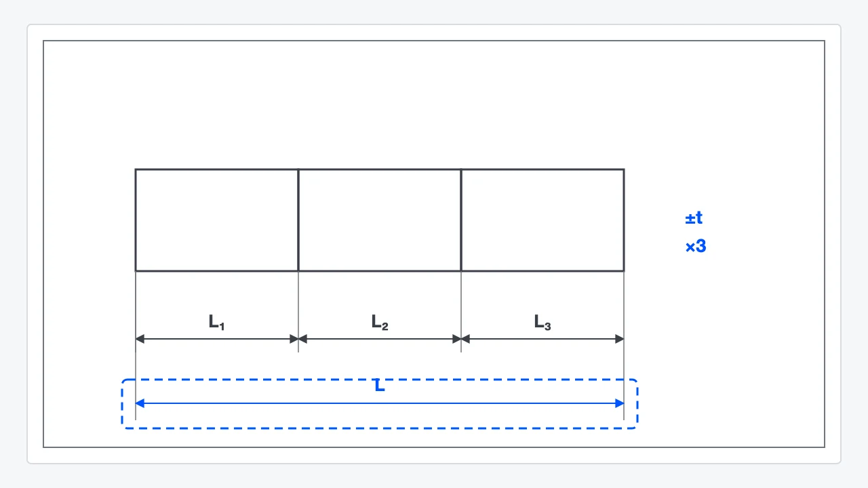
Task: Select the blue ×3 multiplier text
Action: coord(696,246)
